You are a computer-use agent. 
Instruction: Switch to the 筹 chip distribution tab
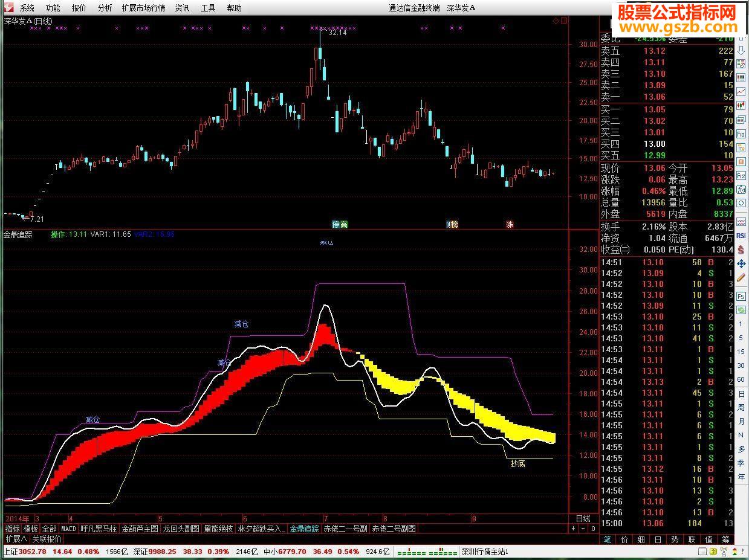(x=726, y=539)
